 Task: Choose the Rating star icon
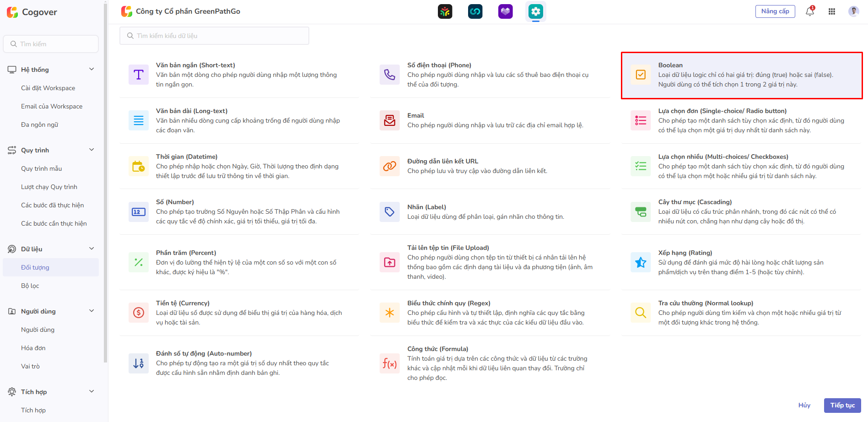click(x=641, y=262)
